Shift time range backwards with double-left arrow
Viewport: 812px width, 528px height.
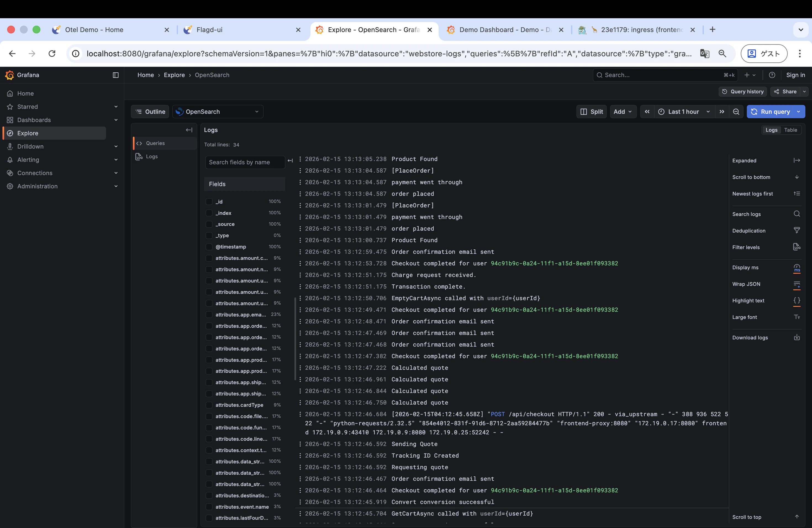[x=647, y=112]
